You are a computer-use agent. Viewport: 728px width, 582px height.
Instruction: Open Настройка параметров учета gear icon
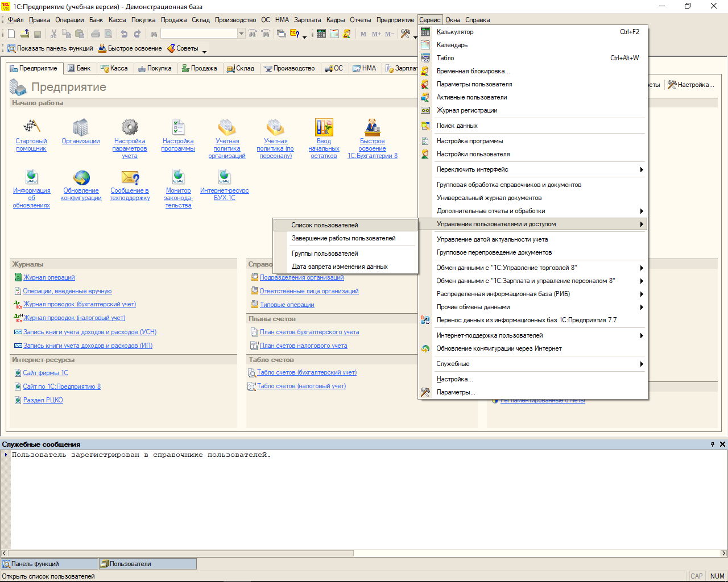coord(130,126)
